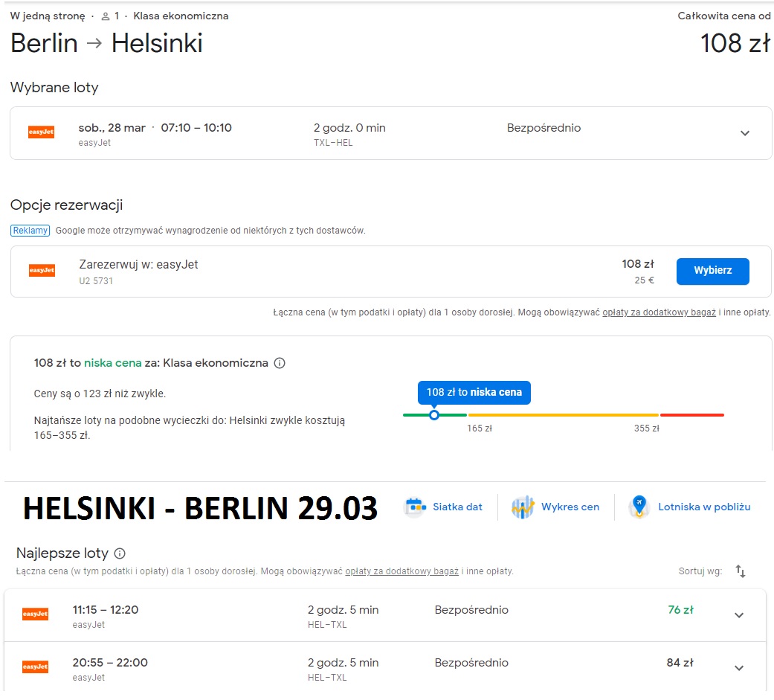Click the 165 zł label under the price bar
The image size is (774, 700).
pos(480,428)
